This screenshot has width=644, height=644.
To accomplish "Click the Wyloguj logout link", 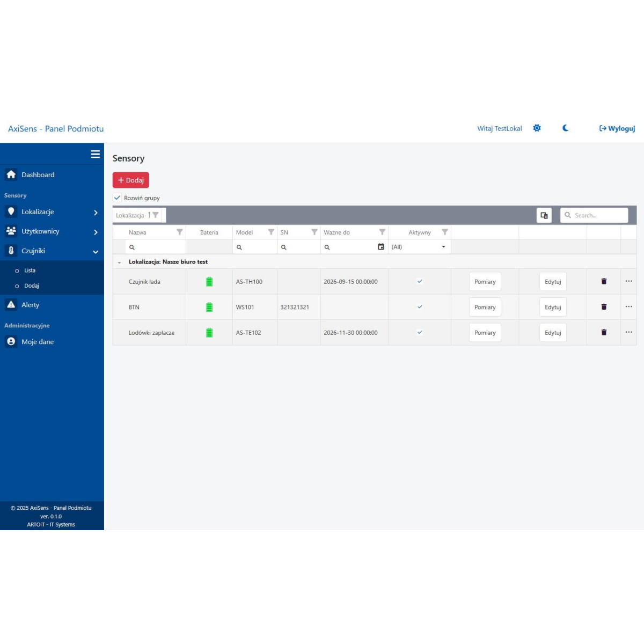I will pyautogui.click(x=617, y=128).
